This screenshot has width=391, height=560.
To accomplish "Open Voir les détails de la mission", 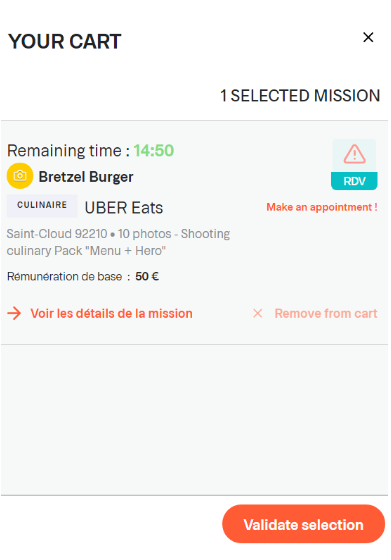I will 111,314.
